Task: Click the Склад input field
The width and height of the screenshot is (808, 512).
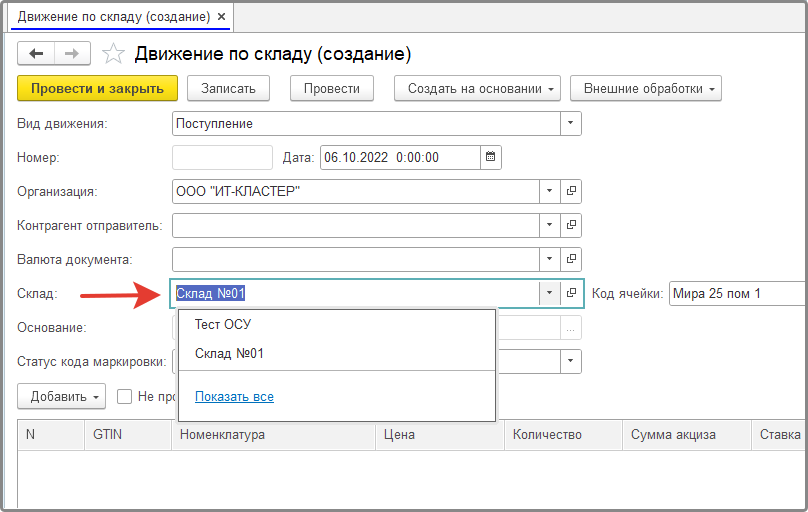Action: coord(356,293)
